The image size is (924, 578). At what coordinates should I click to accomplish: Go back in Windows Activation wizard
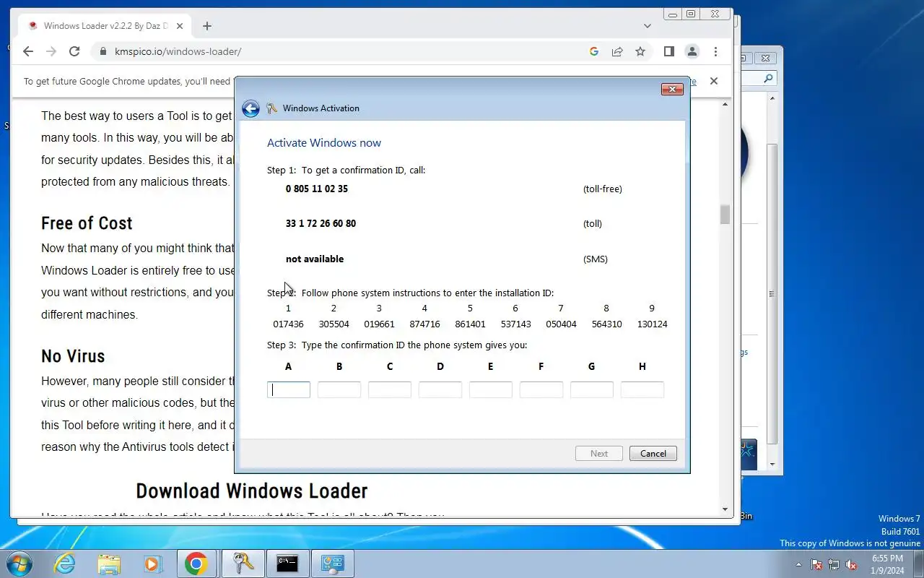(x=250, y=108)
